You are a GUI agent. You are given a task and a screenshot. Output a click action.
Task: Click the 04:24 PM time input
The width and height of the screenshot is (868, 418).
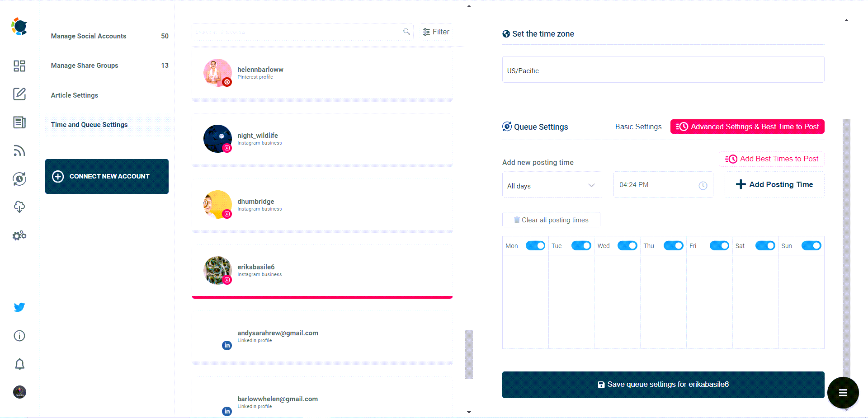[x=663, y=185]
